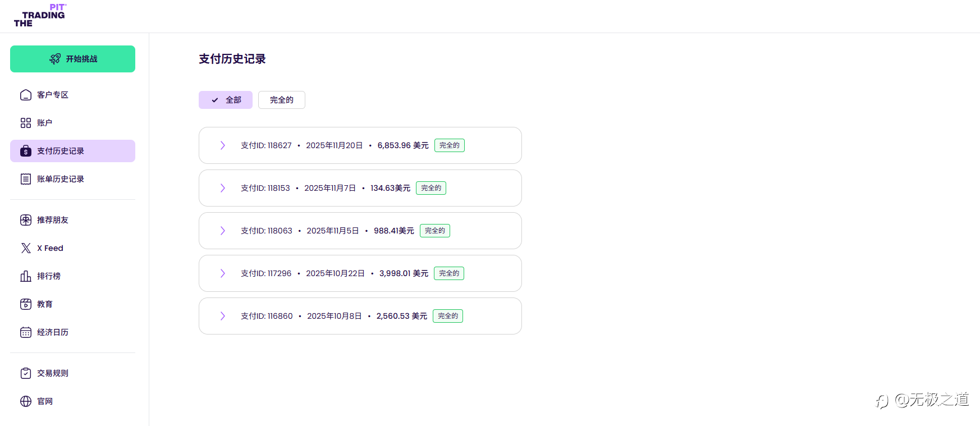Expand payment ID 118627 details
This screenshot has width=980, height=426.
point(223,145)
